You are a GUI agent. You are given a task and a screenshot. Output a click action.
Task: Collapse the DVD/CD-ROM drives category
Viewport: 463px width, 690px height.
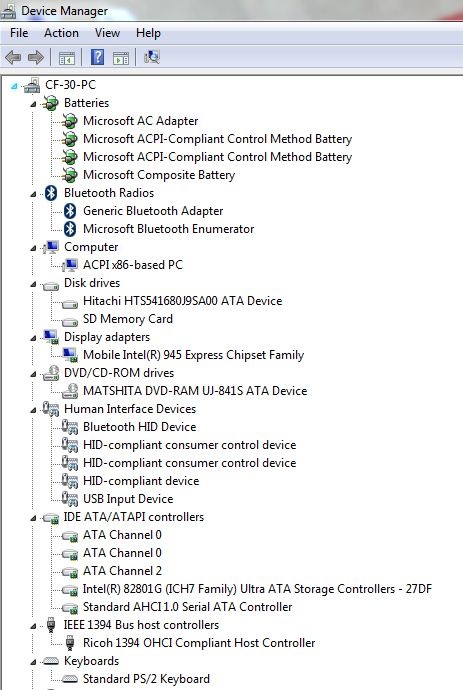coord(33,374)
